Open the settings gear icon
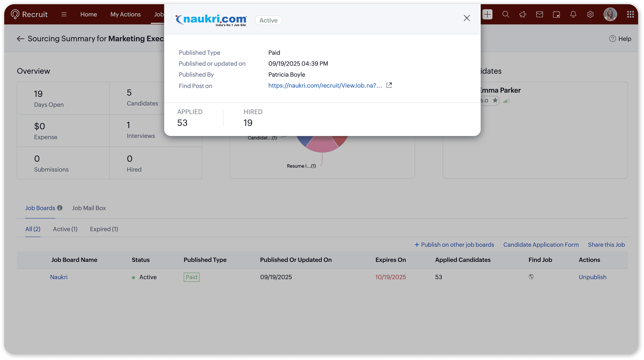644x360 pixels. point(590,14)
